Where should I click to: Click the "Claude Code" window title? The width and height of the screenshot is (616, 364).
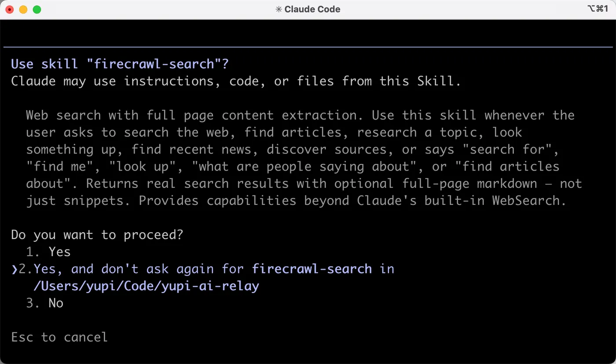(x=312, y=9)
